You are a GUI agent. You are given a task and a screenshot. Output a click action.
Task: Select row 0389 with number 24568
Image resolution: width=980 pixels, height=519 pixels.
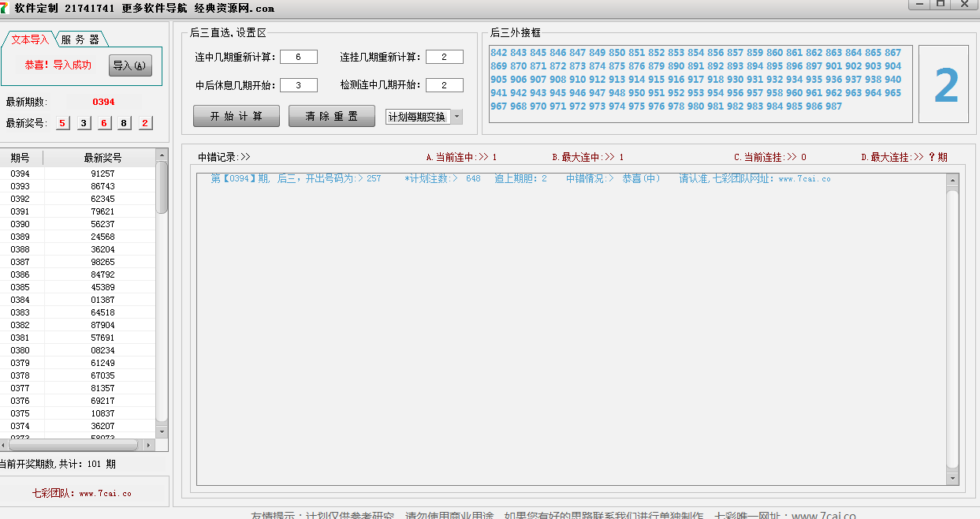point(77,237)
